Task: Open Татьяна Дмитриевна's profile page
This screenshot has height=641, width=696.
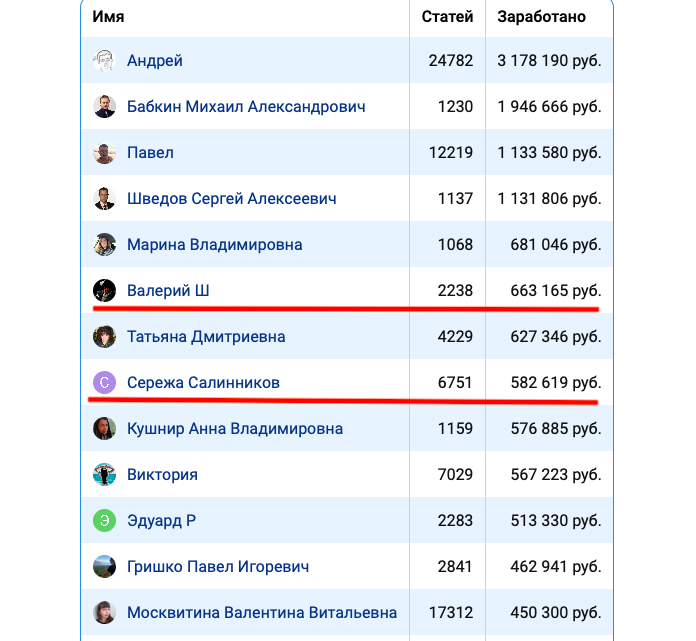Action: (206, 336)
